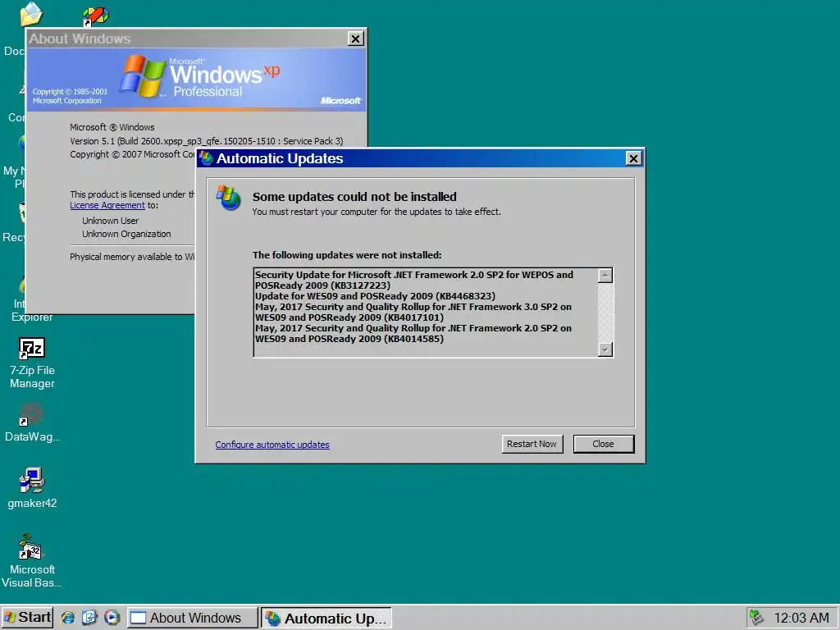Screen dimensions: 840x630
Task: Click the Outlook Express Quick Launch icon
Action: pyautogui.click(x=89, y=618)
